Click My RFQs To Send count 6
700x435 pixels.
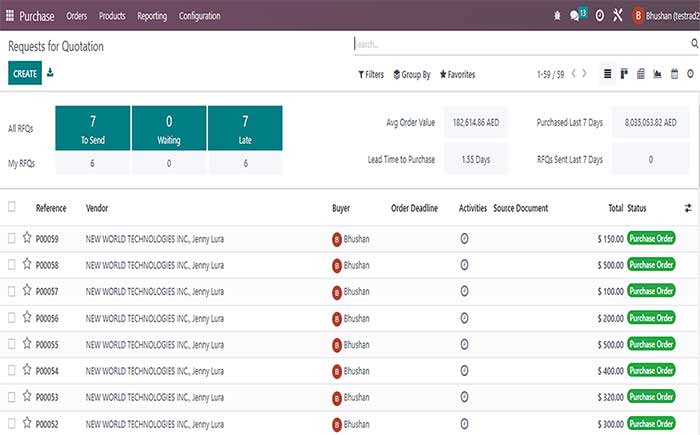[x=92, y=163]
